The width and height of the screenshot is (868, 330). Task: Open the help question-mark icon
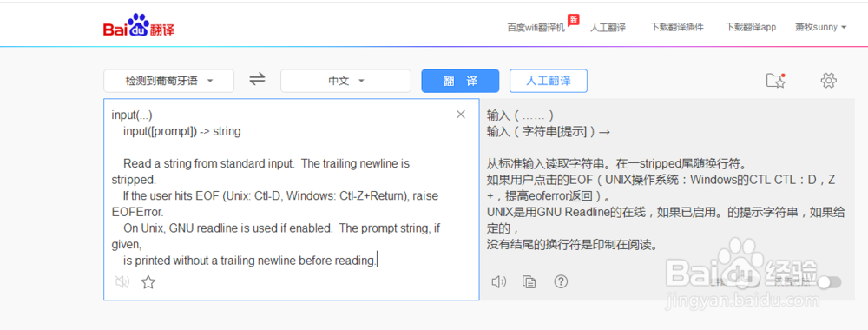pos(562,282)
